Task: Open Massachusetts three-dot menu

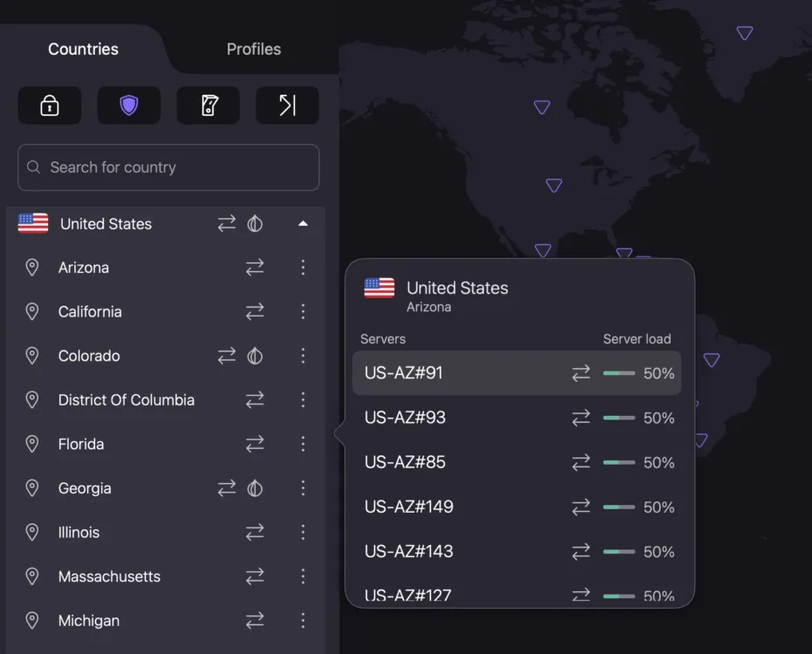Action: (303, 576)
